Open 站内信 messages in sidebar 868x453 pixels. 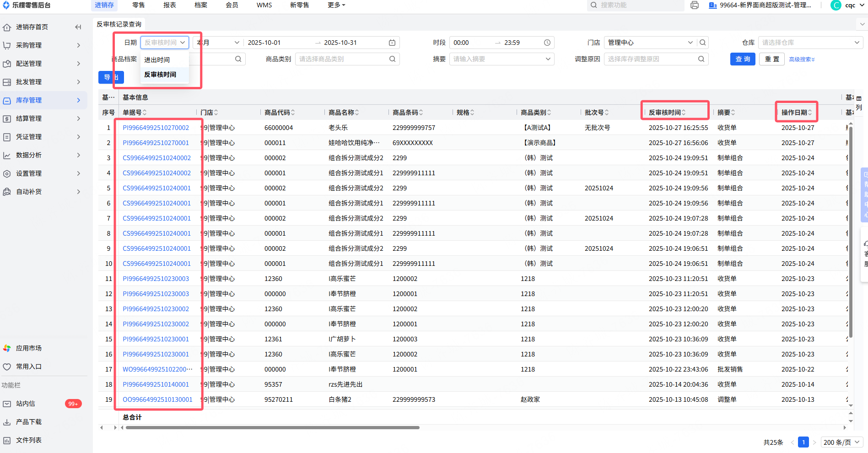coord(26,404)
